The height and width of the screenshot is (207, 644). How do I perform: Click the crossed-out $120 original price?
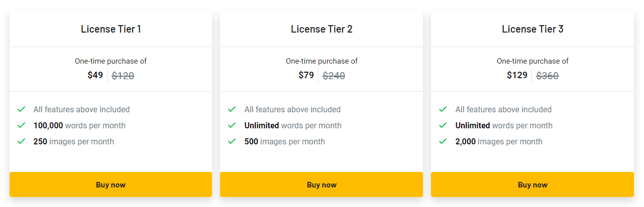123,76
